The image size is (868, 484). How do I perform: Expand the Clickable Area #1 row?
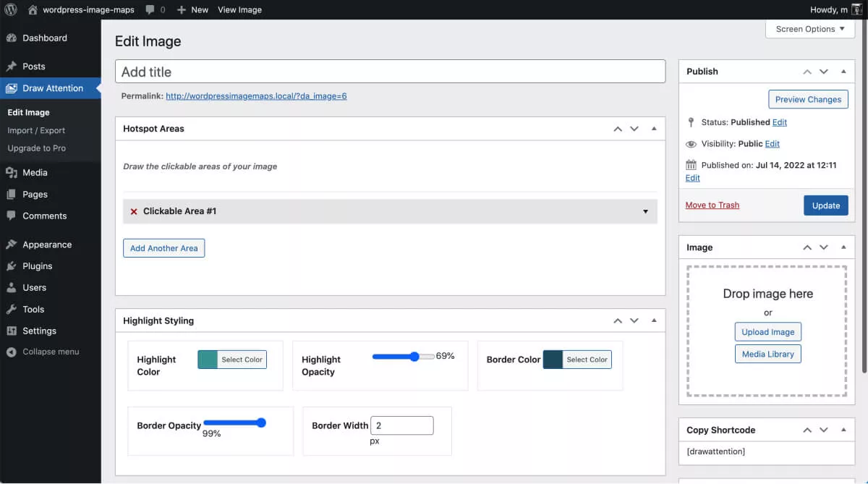645,211
